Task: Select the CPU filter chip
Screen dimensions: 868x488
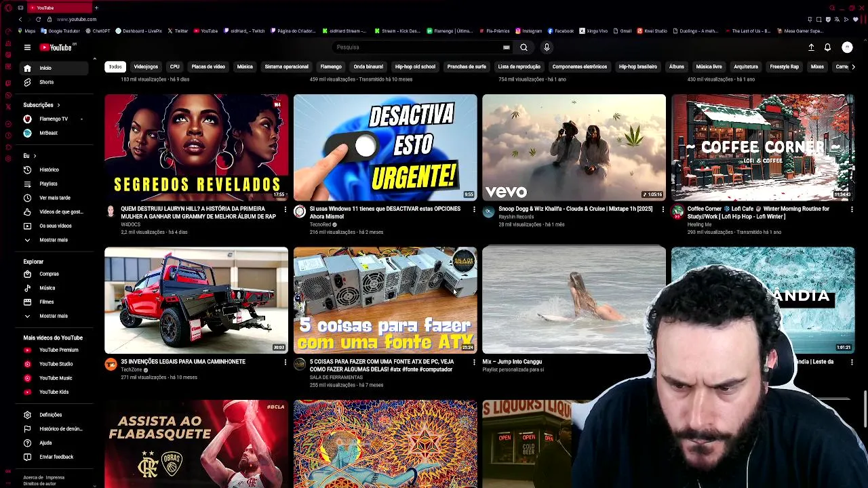Action: 174,66
